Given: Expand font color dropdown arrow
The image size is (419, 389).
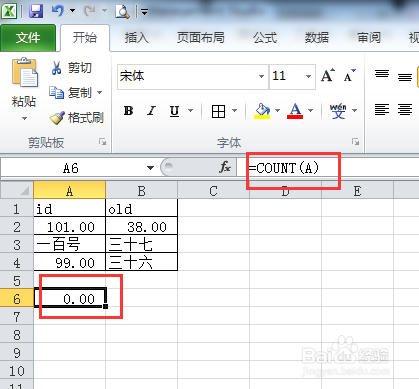Looking at the screenshot, I should pyautogui.click(x=311, y=110).
